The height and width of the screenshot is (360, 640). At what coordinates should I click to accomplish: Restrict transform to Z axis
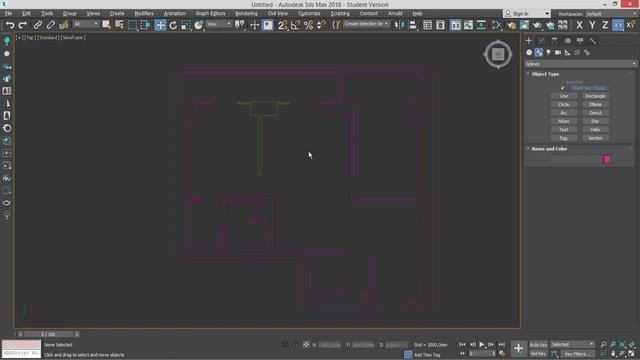[x=605, y=25]
